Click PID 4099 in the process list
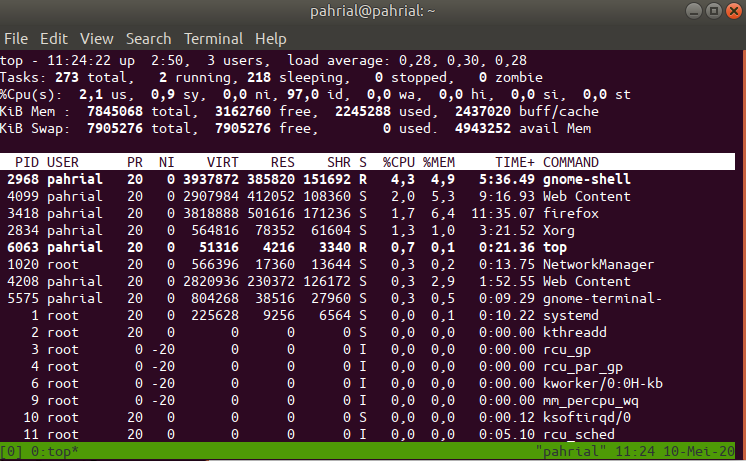The image size is (746, 461). coord(23,196)
